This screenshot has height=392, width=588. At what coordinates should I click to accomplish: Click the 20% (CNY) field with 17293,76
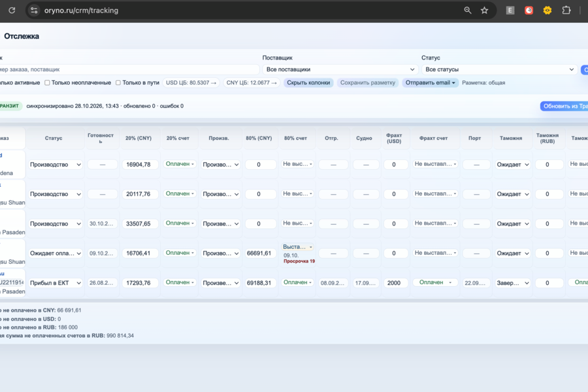[x=140, y=283]
